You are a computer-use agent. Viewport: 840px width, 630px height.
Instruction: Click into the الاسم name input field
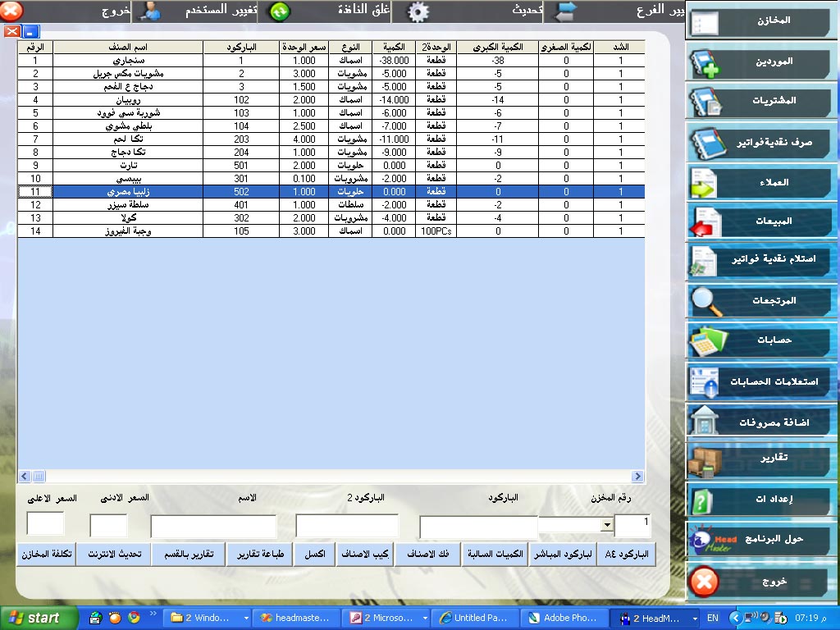(x=213, y=526)
